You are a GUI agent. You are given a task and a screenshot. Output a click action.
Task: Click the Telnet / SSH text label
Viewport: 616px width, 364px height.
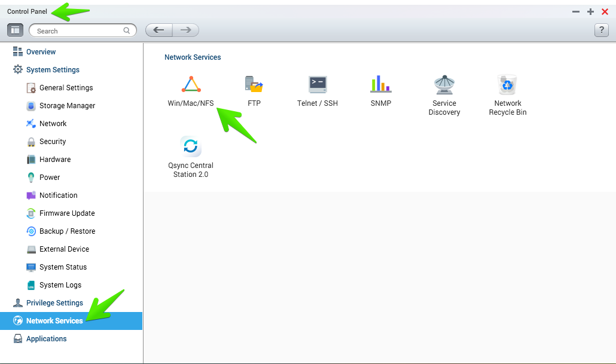coord(318,103)
